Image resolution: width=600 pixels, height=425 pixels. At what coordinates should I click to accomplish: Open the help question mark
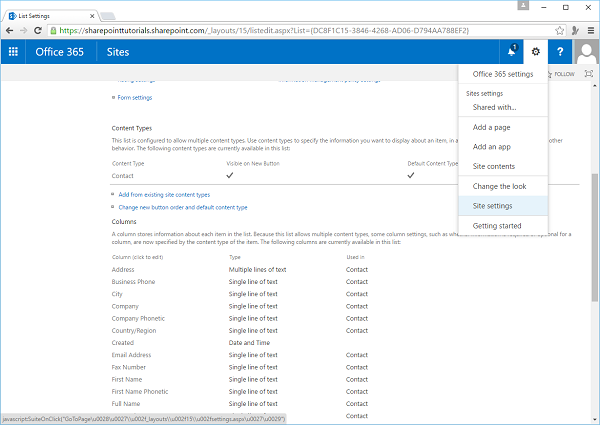tap(561, 52)
